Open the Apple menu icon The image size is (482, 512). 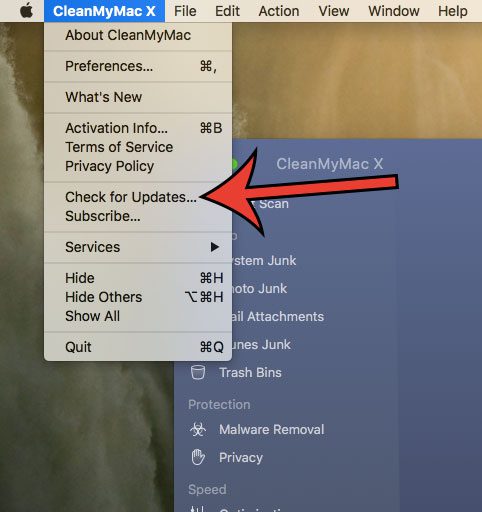[27, 11]
